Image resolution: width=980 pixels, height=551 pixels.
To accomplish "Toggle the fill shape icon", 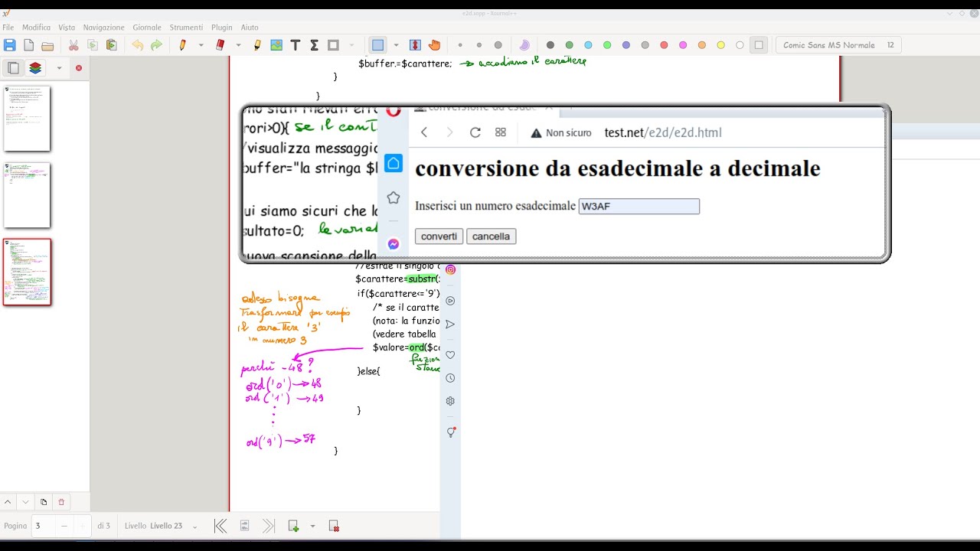I will (x=524, y=45).
